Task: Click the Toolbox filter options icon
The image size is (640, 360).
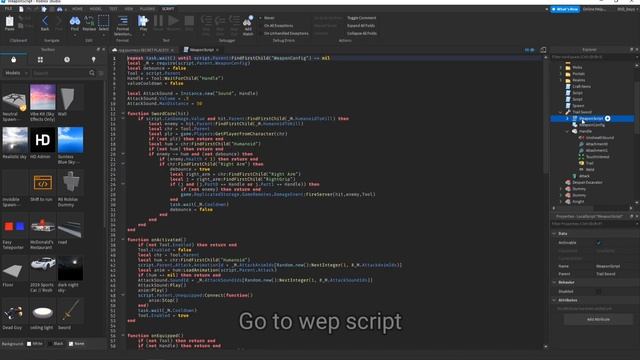Action: point(100,73)
